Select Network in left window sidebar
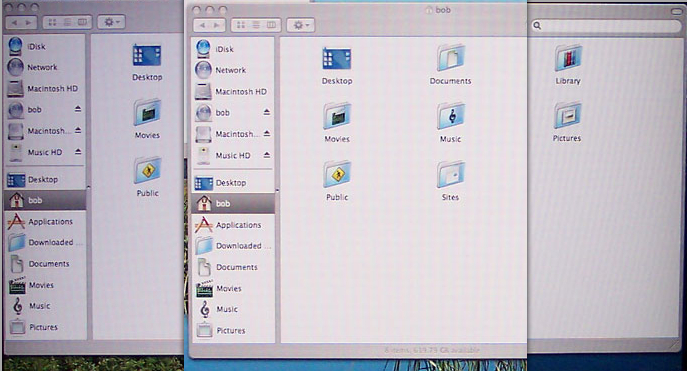687x371 pixels. (46, 67)
